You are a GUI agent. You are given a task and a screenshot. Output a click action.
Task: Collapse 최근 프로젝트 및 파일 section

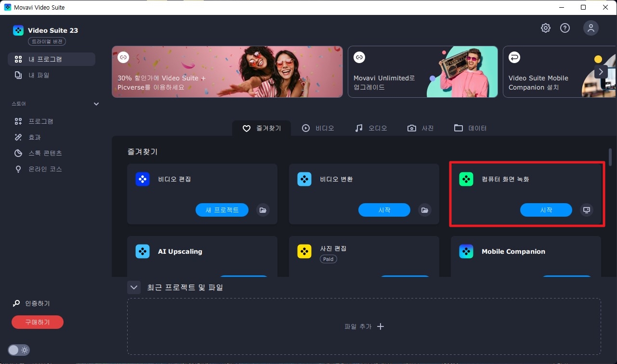point(134,287)
